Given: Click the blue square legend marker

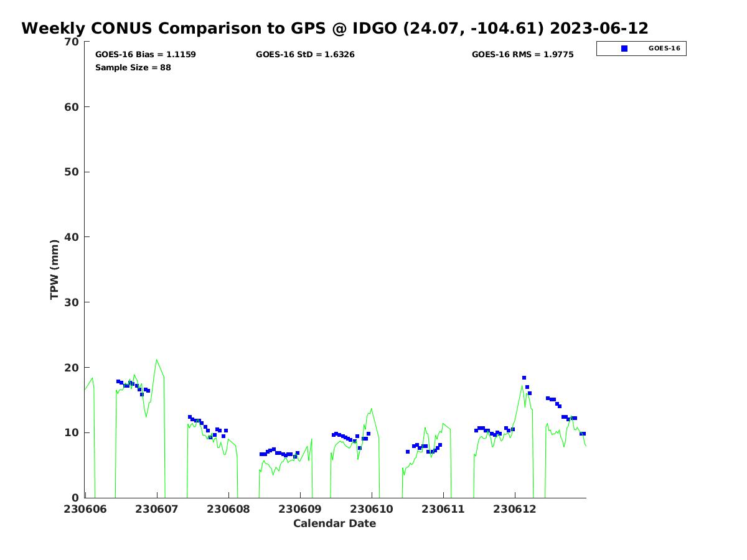Looking at the screenshot, I should (624, 49).
